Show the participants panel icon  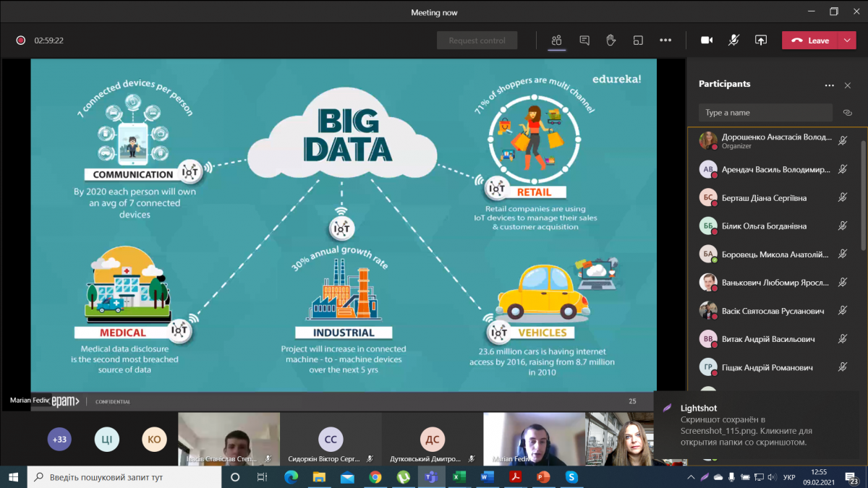point(556,40)
